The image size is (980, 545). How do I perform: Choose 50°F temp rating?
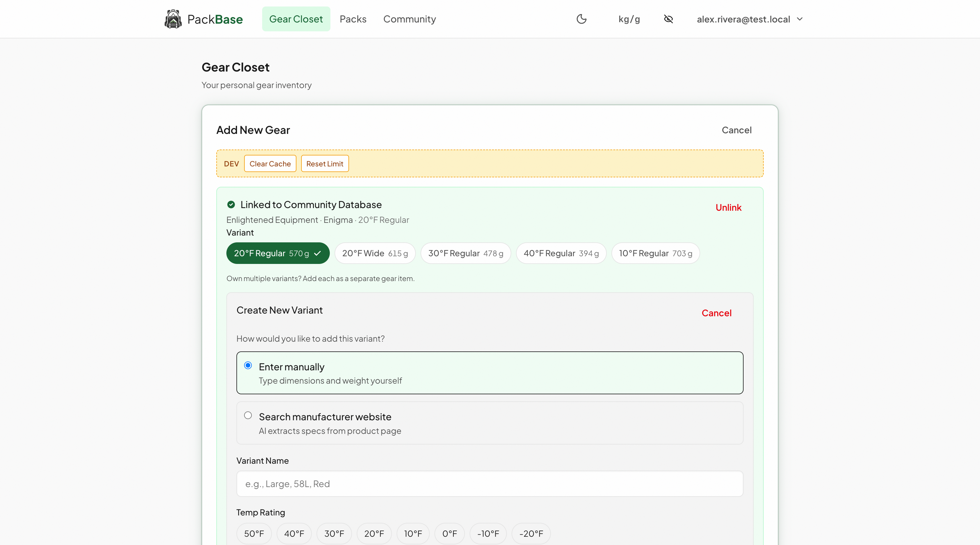[254, 533]
